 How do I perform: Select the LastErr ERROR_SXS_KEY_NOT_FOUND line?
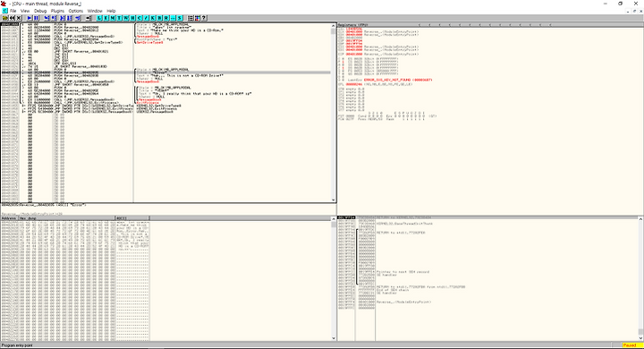pyautogui.click(x=390, y=80)
